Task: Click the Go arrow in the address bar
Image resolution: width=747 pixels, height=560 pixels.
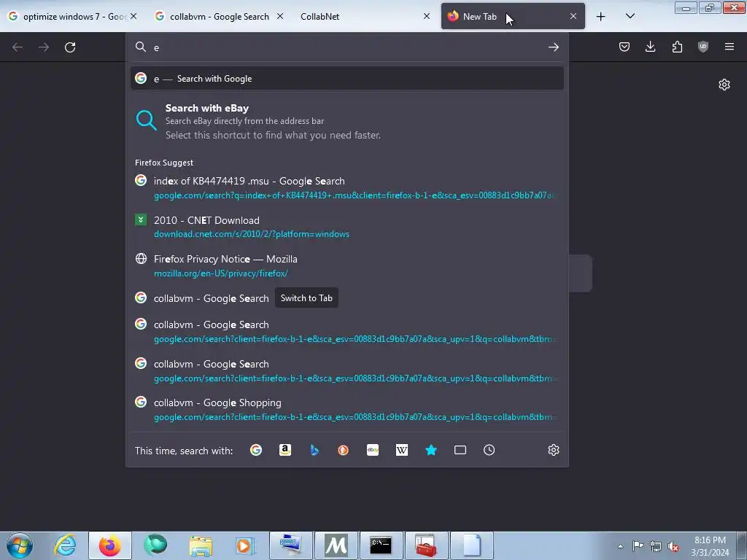Action: pyautogui.click(x=553, y=47)
